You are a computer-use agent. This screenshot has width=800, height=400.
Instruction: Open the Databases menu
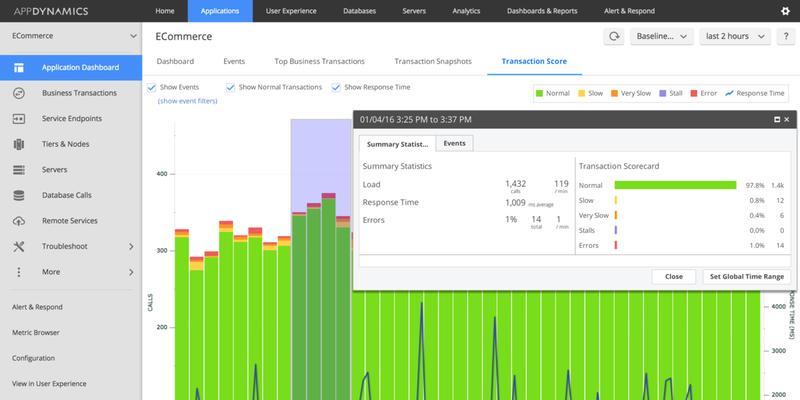pyautogui.click(x=359, y=11)
